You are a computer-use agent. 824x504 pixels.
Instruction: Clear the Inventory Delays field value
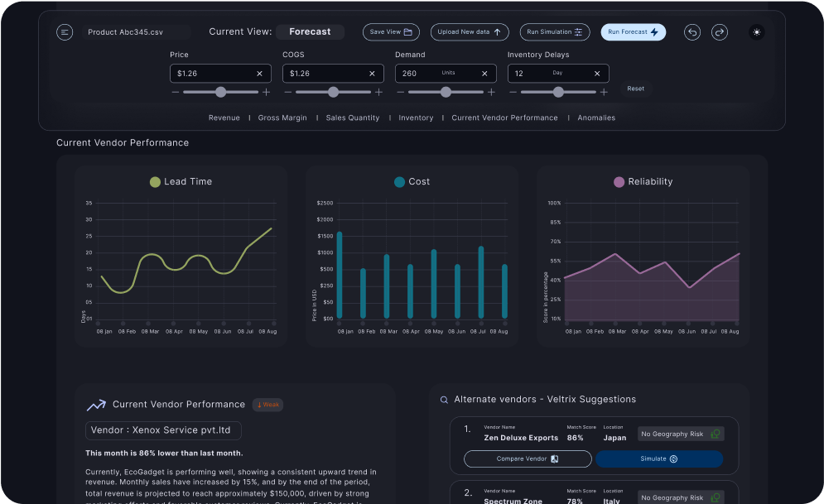pyautogui.click(x=597, y=74)
